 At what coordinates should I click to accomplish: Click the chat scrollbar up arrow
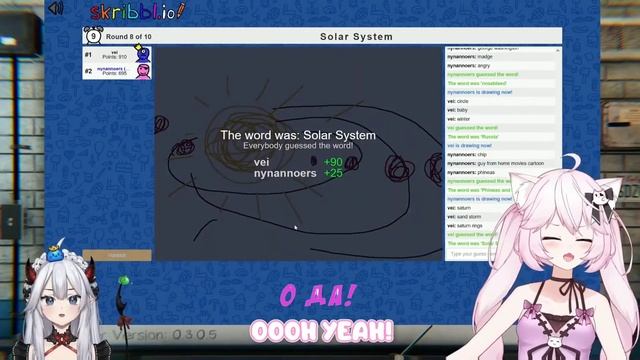coord(558,50)
